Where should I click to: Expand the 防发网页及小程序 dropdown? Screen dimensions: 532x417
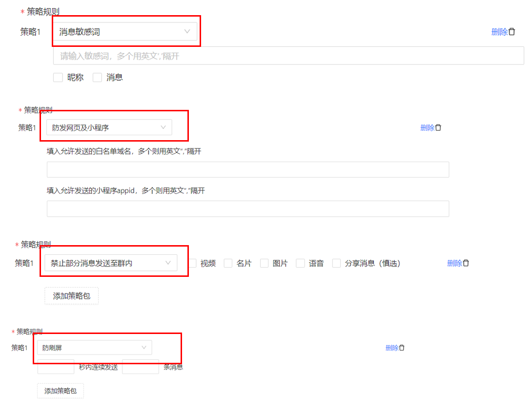click(x=109, y=127)
